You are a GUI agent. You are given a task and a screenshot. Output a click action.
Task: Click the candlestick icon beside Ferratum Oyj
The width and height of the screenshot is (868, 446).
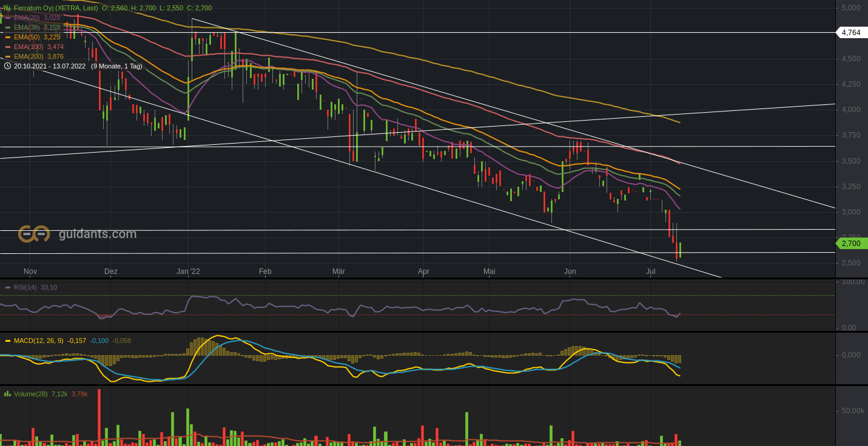(x=7, y=8)
